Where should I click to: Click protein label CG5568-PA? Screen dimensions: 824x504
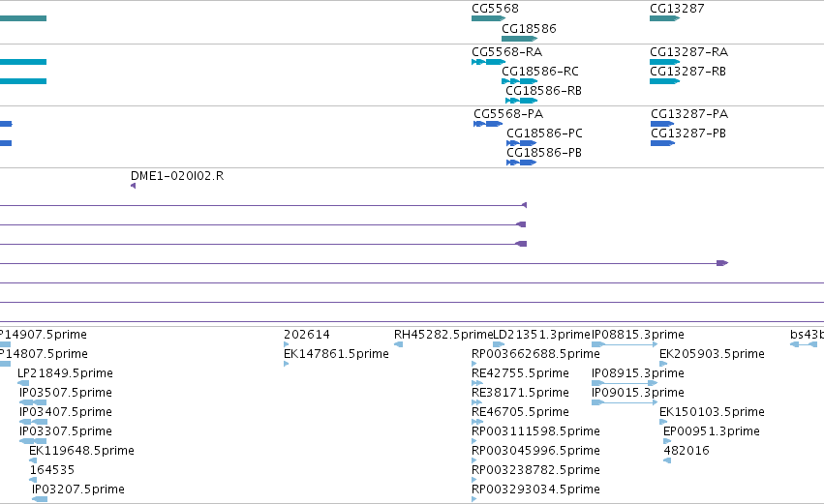508,114
